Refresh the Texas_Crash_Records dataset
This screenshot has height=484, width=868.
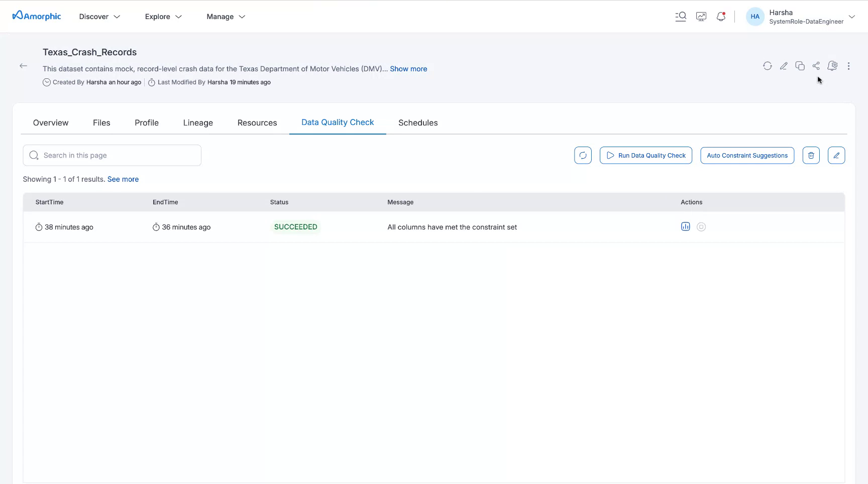pos(767,66)
